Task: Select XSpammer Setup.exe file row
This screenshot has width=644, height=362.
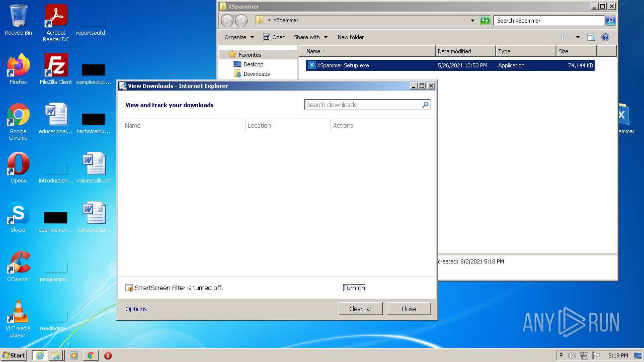Action: pyautogui.click(x=450, y=65)
